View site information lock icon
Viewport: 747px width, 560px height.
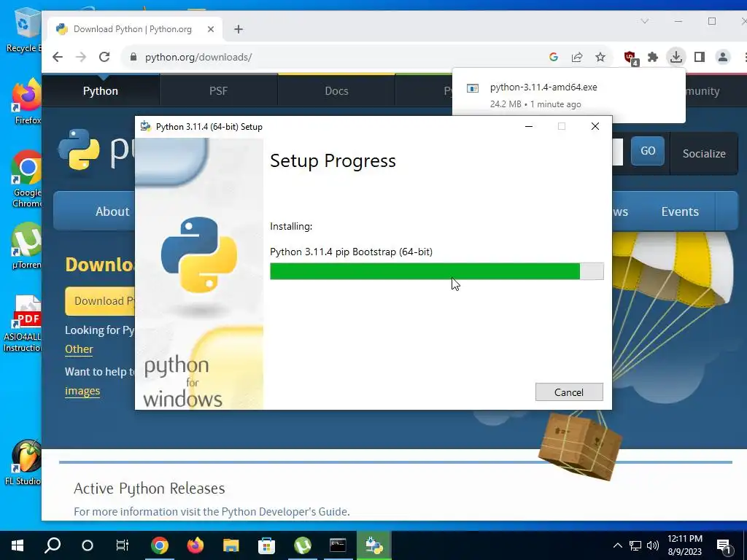pyautogui.click(x=133, y=57)
